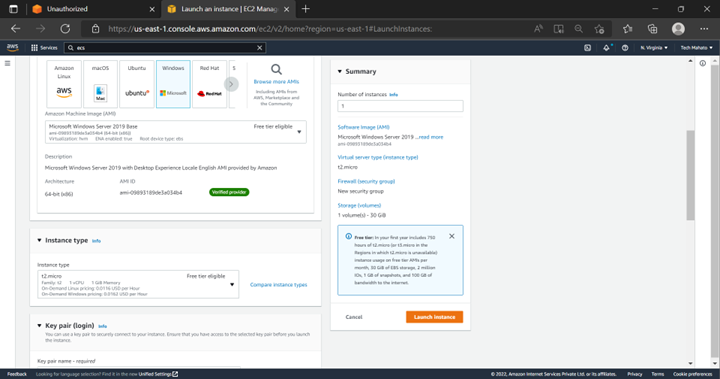Open Software Image (AMI) summary link
The height and width of the screenshot is (379, 720).
tap(364, 127)
